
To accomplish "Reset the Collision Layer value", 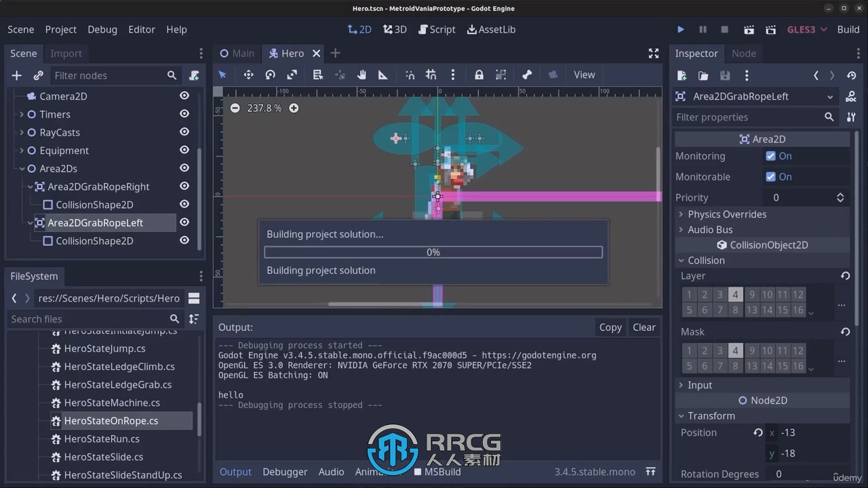I will pyautogui.click(x=845, y=276).
